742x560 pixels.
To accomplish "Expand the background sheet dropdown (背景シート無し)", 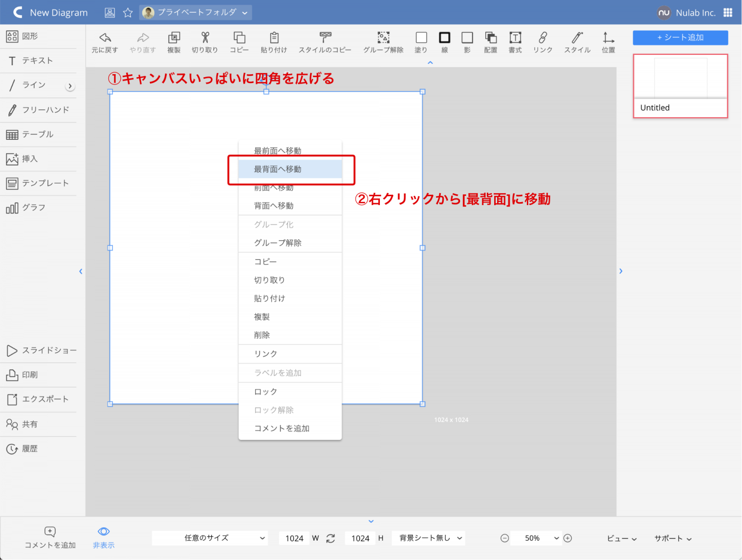I will click(428, 538).
